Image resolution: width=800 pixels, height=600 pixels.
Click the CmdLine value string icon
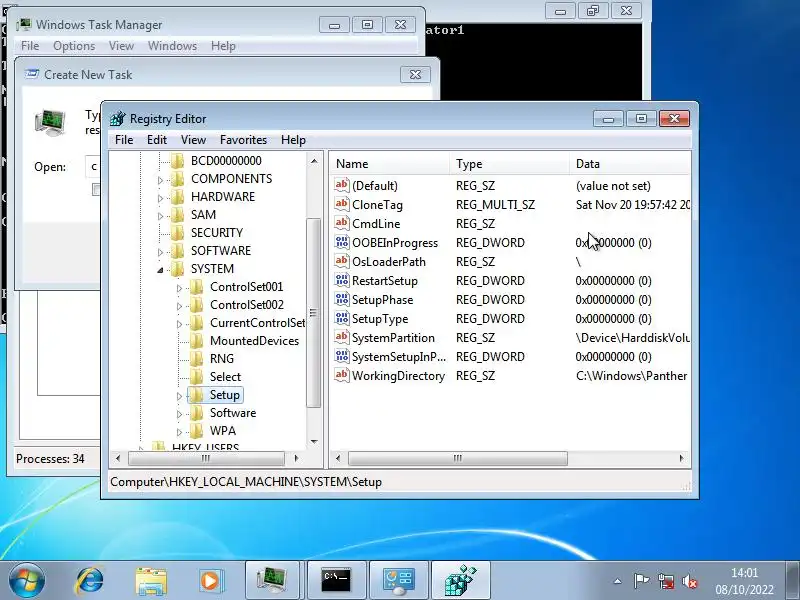pyautogui.click(x=341, y=223)
